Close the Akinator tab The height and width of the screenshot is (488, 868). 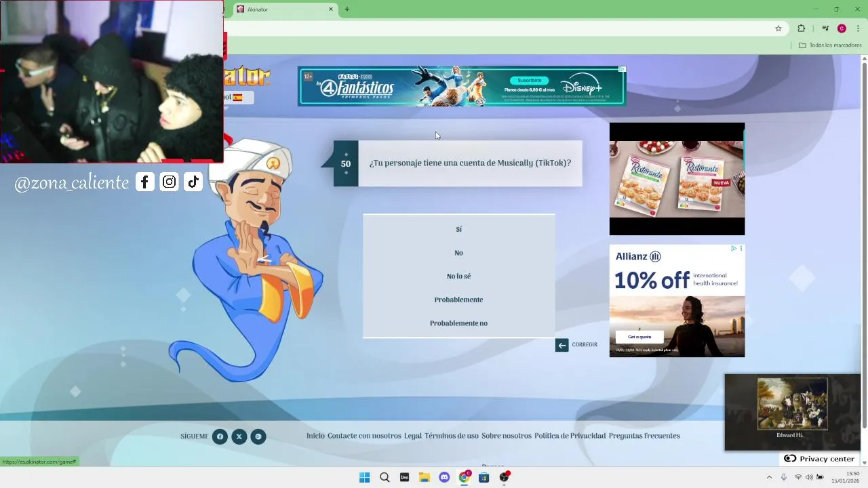pos(331,9)
